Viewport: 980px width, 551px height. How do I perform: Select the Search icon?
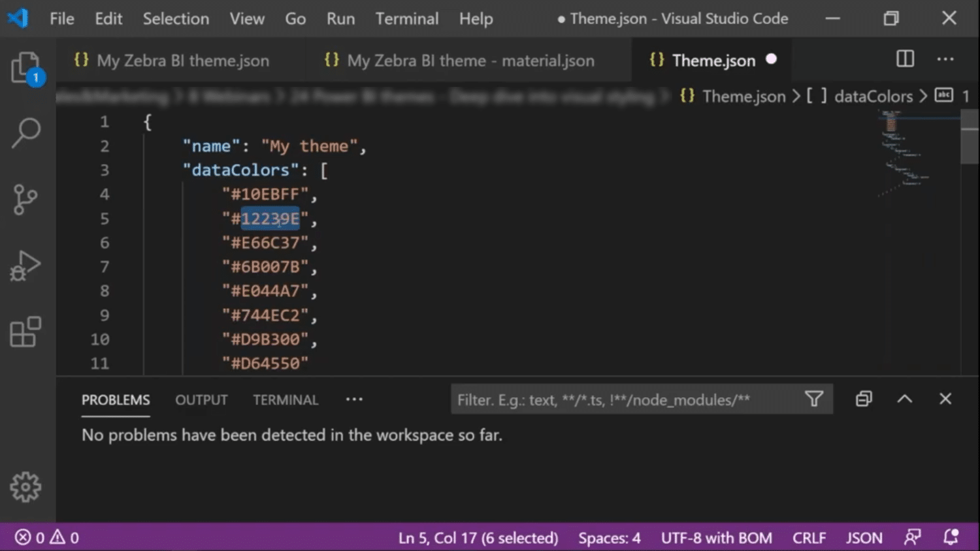tap(26, 133)
